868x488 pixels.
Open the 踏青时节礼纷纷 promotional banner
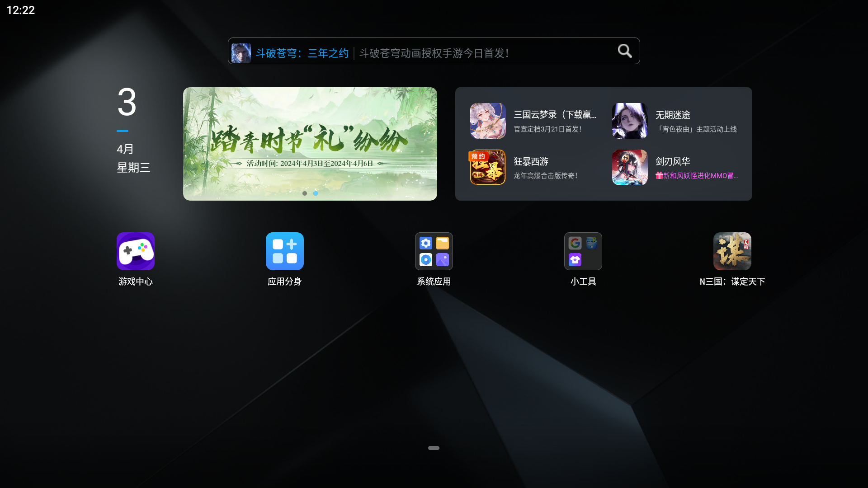click(x=310, y=144)
